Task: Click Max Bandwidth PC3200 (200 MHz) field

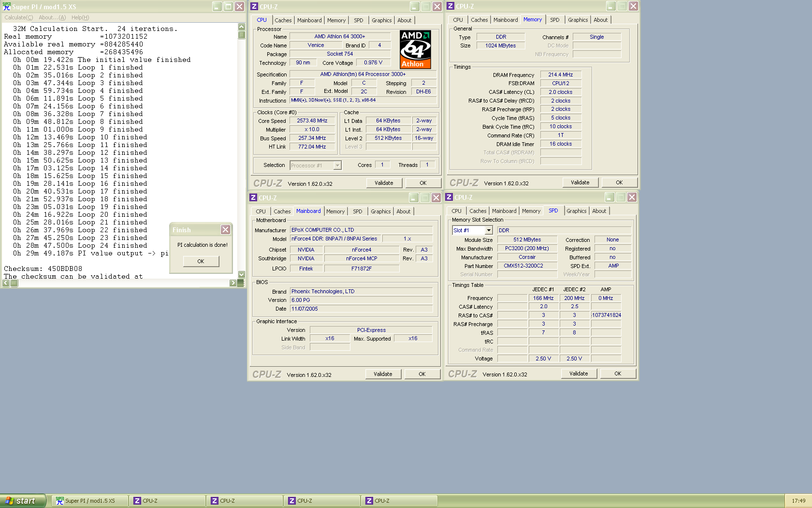Action: pyautogui.click(x=527, y=249)
